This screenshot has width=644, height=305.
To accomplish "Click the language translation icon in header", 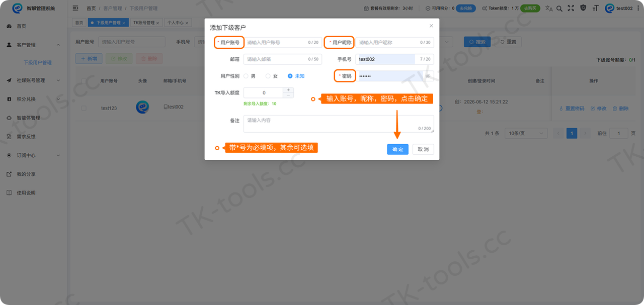I will pyautogui.click(x=549, y=8).
